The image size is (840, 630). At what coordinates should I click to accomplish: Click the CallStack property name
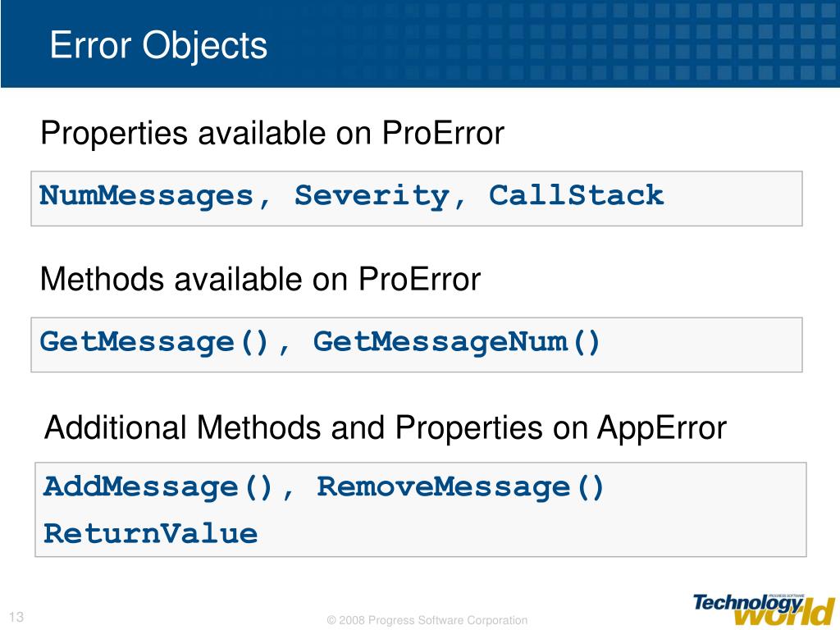click(577, 195)
